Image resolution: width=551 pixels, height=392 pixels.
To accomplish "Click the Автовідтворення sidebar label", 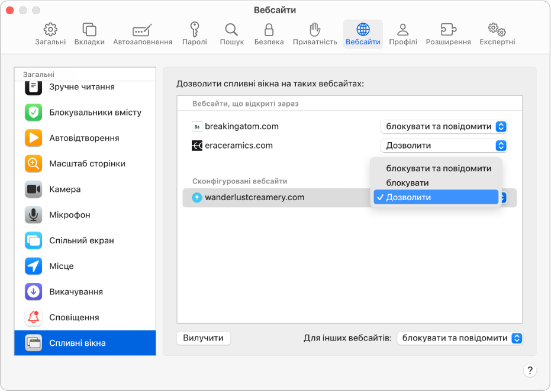I will pyautogui.click(x=84, y=138).
